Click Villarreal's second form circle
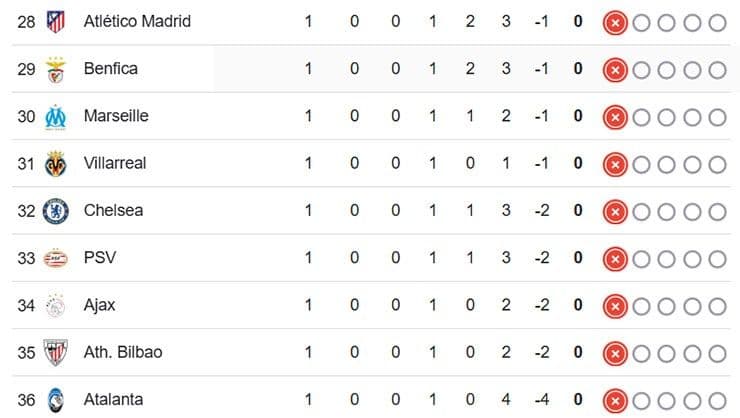Image resolution: width=740 pixels, height=418 pixels. [x=642, y=164]
